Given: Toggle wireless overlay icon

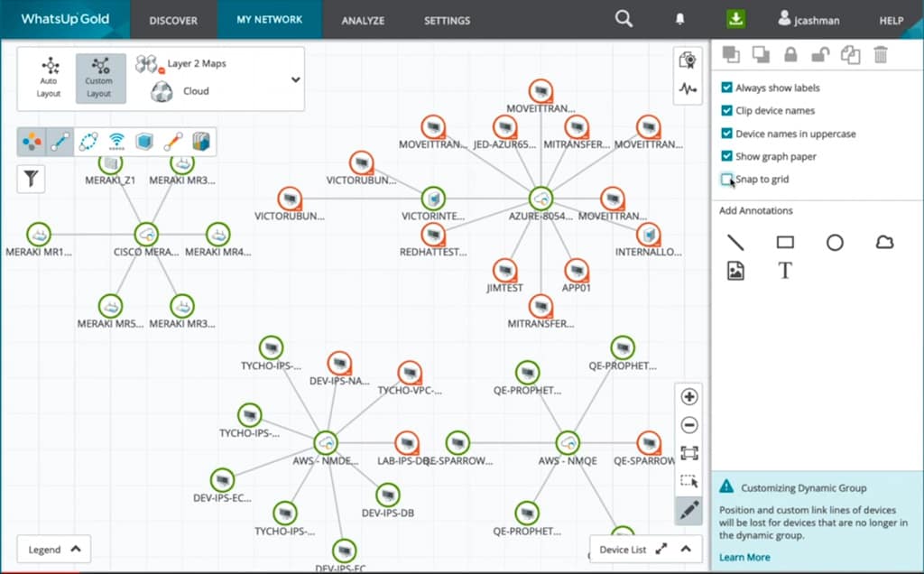Looking at the screenshot, I should [x=116, y=142].
